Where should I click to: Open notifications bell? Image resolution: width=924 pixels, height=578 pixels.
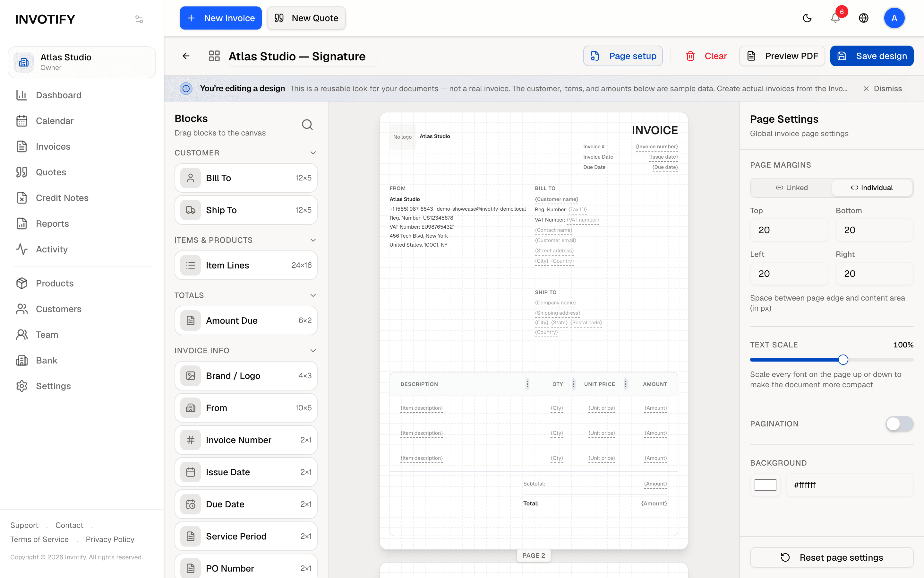pos(835,18)
